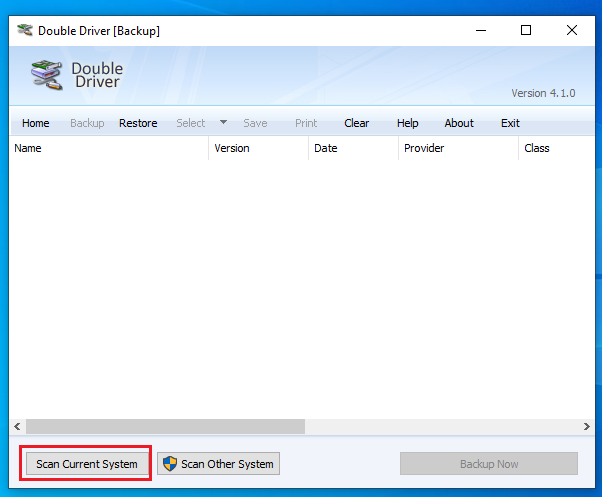
Task: Expand the Select dropdown arrow
Action: tap(223, 122)
